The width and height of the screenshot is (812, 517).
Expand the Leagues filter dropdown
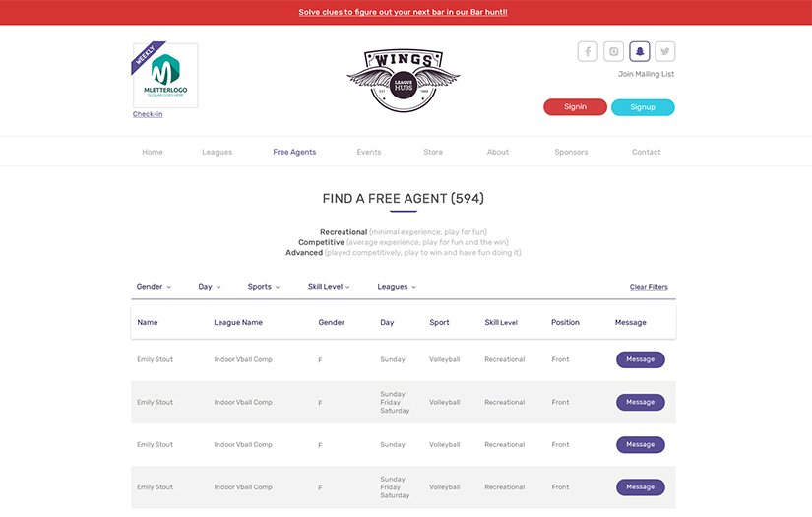(397, 287)
